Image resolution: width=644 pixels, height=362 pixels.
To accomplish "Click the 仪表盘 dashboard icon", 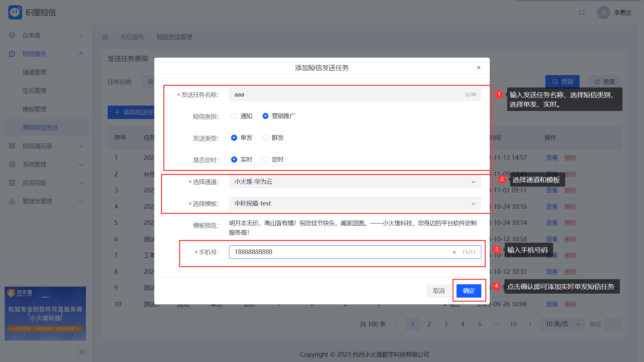I will 12,36.
